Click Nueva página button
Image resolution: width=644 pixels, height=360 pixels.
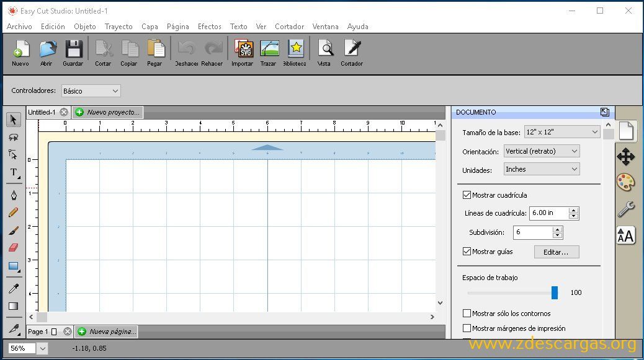107,331
